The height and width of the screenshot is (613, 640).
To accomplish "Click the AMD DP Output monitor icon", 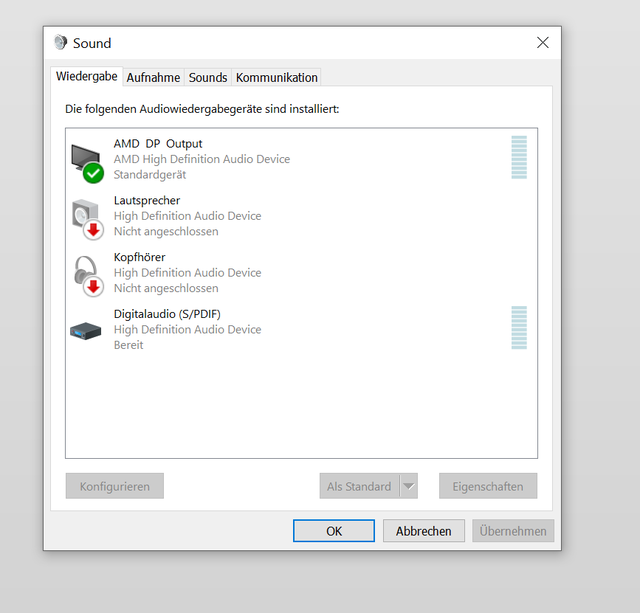I will (x=86, y=160).
